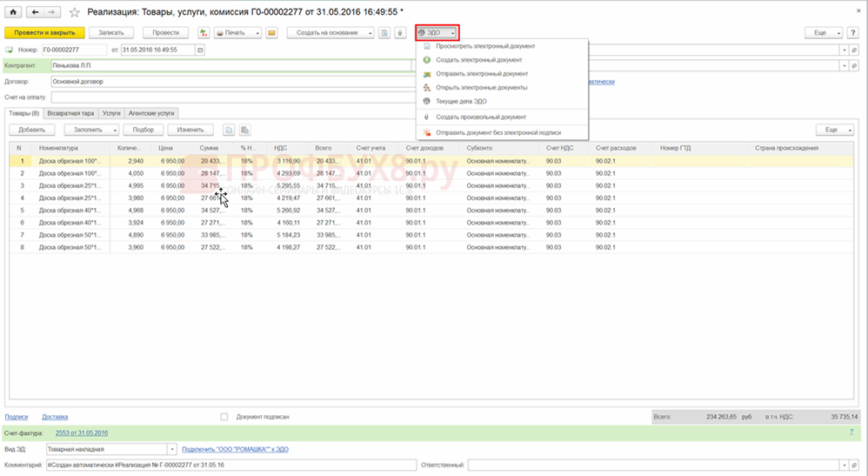The image size is (868, 476).
Task: Click the paste rows icon in table toolbar
Action: click(245, 130)
